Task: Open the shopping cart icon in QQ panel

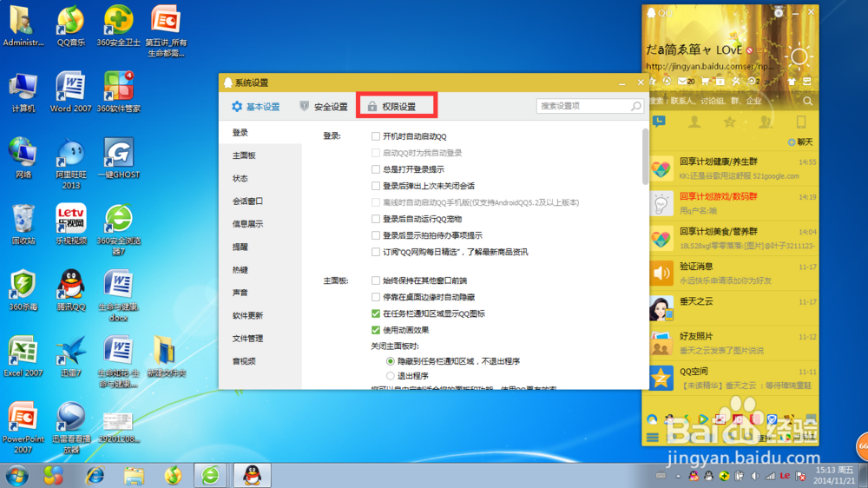Action: 705,82
